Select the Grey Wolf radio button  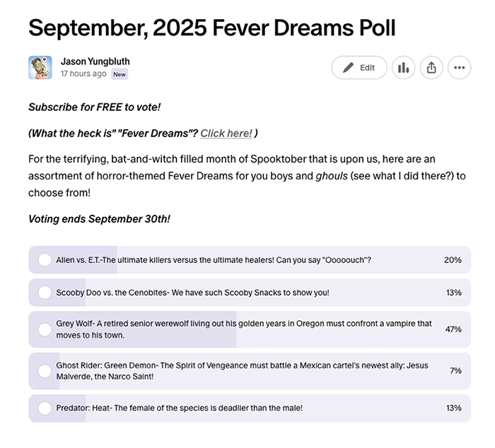45,329
